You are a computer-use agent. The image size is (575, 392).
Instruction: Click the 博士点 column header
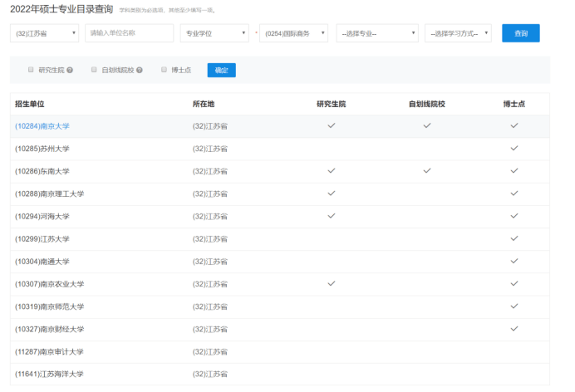click(x=514, y=104)
